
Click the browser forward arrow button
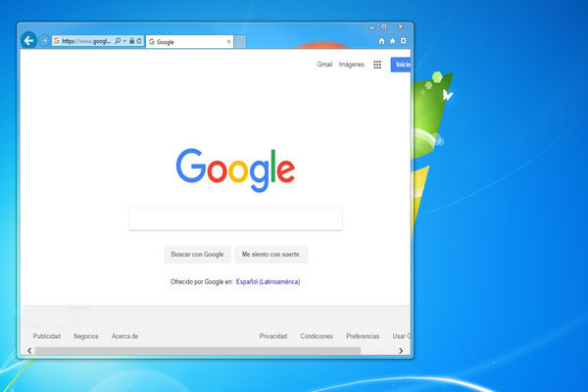[44, 41]
